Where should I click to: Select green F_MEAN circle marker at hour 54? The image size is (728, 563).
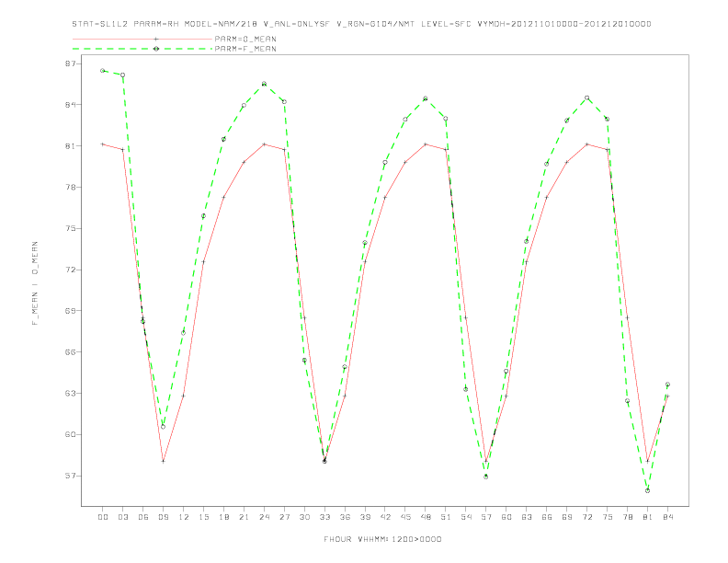coord(466,389)
